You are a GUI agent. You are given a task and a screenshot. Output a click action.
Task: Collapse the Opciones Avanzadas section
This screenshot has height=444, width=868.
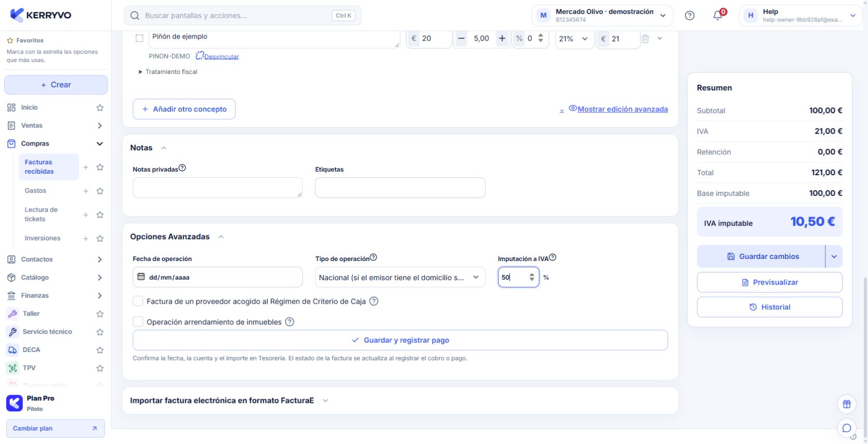coord(221,237)
